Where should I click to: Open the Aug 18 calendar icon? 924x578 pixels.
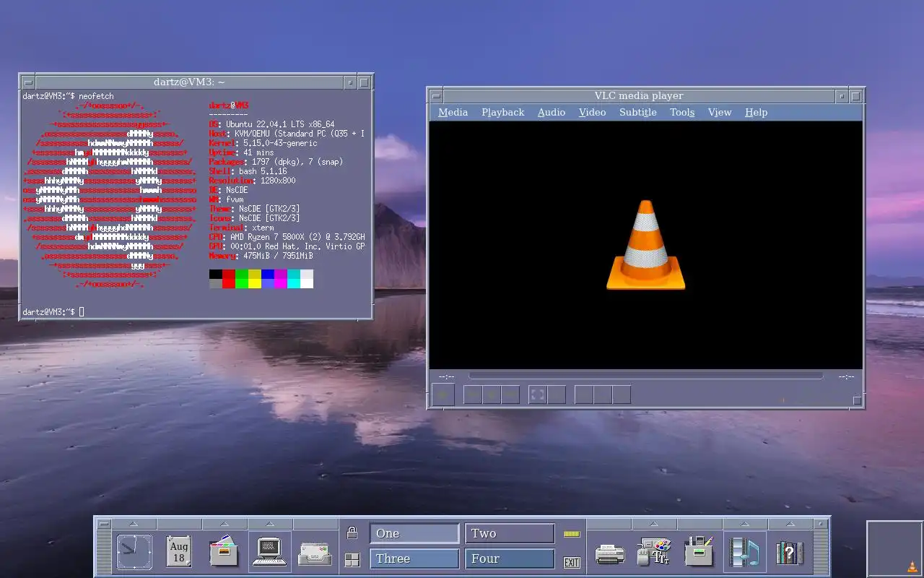(178, 553)
